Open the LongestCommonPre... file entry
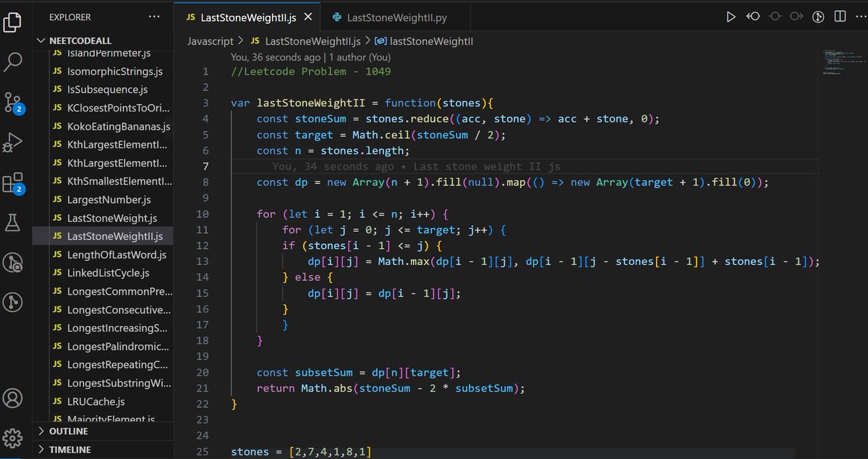The width and height of the screenshot is (868, 459). tap(119, 292)
